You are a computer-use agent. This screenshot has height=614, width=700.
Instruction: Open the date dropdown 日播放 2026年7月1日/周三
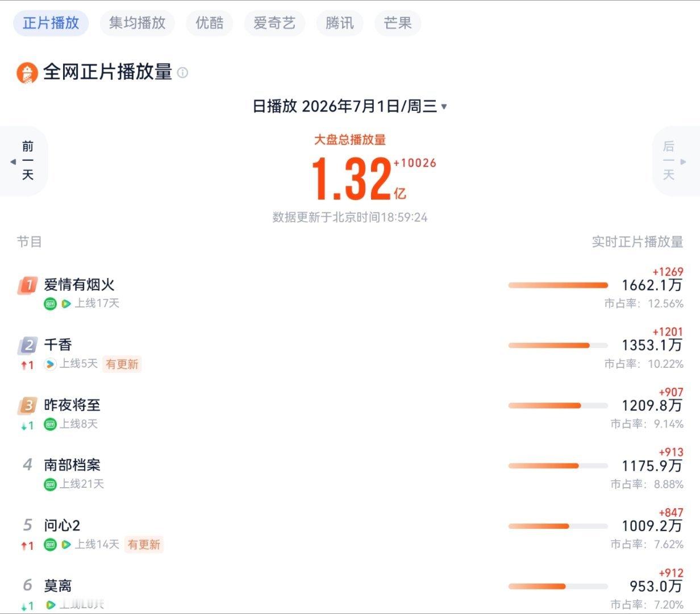coord(349,106)
